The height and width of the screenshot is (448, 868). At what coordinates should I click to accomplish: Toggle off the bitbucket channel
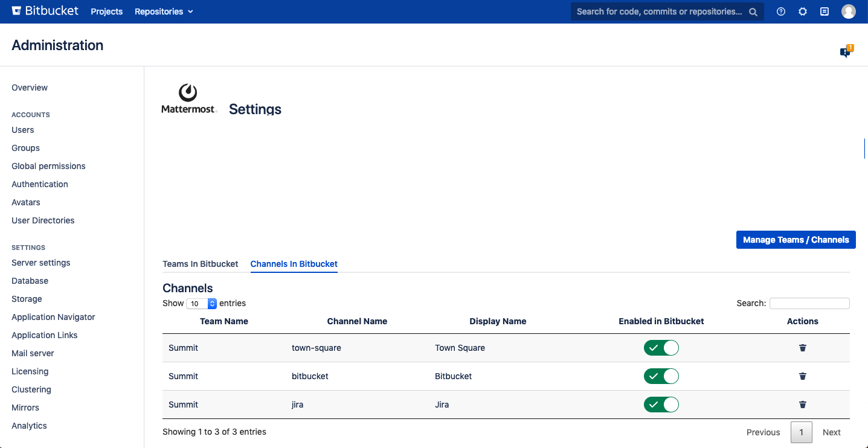click(x=661, y=376)
